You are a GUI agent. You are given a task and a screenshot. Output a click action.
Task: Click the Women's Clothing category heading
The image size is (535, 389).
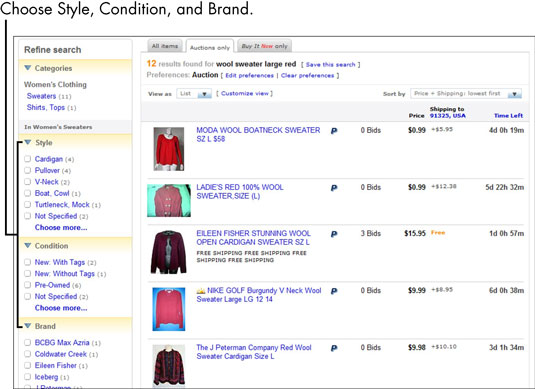pos(55,84)
